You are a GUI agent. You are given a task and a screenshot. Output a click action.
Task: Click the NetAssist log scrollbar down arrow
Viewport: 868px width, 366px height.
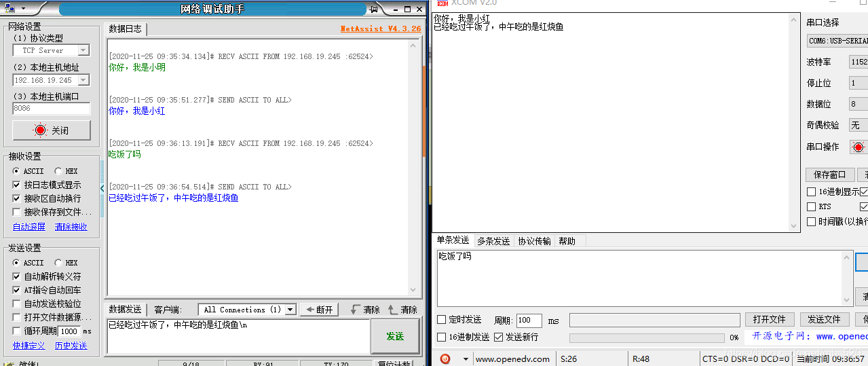click(x=413, y=289)
